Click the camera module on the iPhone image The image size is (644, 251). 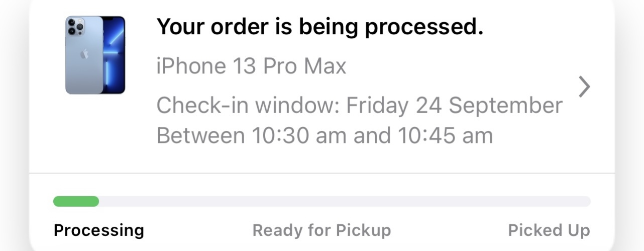click(x=76, y=27)
